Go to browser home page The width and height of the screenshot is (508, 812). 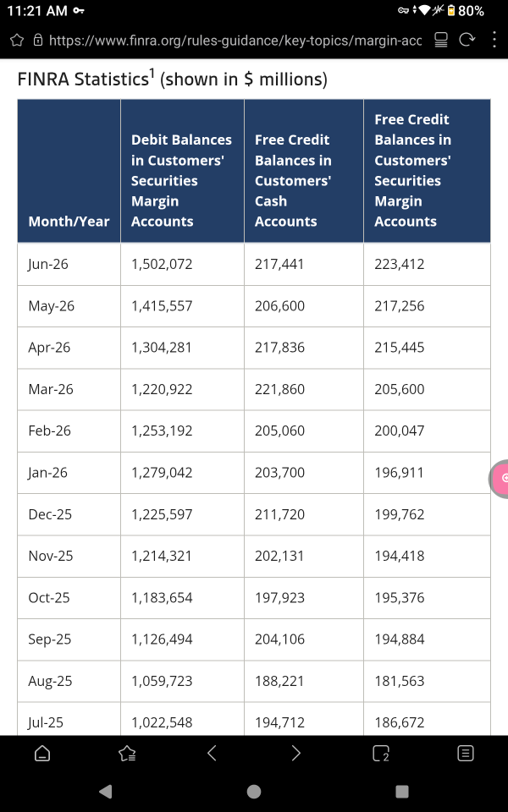(42, 754)
